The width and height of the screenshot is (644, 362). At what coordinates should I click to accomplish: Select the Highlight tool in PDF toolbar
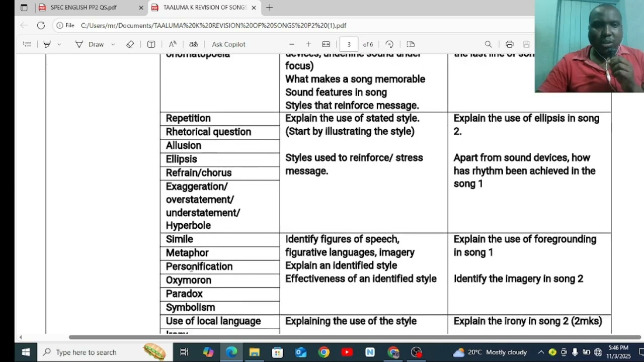(47, 44)
